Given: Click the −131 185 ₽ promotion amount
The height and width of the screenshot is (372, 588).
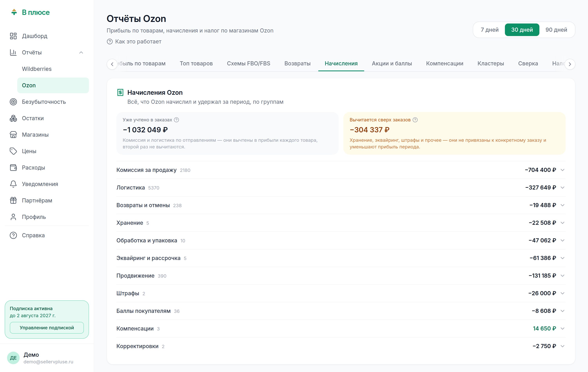Looking at the screenshot, I should tap(542, 276).
